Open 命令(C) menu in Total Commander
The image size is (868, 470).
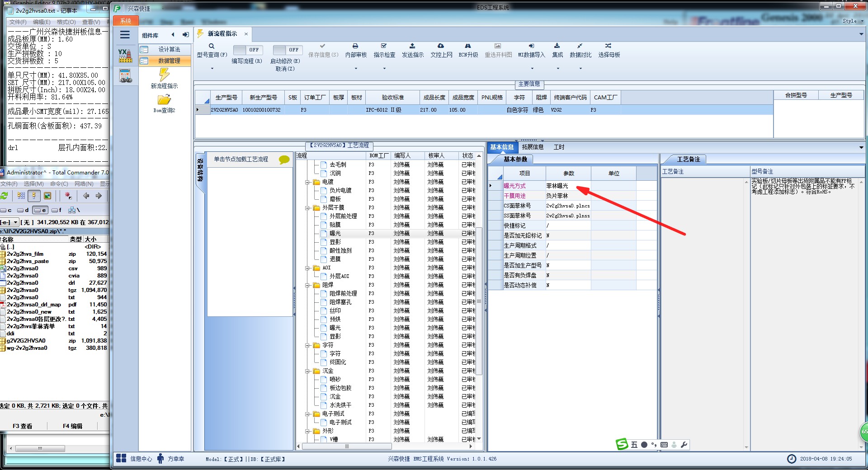59,184
